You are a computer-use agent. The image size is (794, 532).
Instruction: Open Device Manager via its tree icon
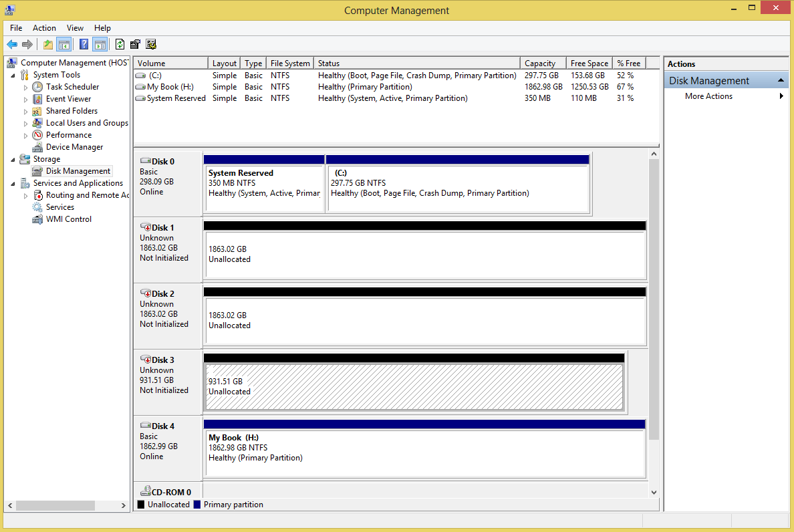pos(37,147)
